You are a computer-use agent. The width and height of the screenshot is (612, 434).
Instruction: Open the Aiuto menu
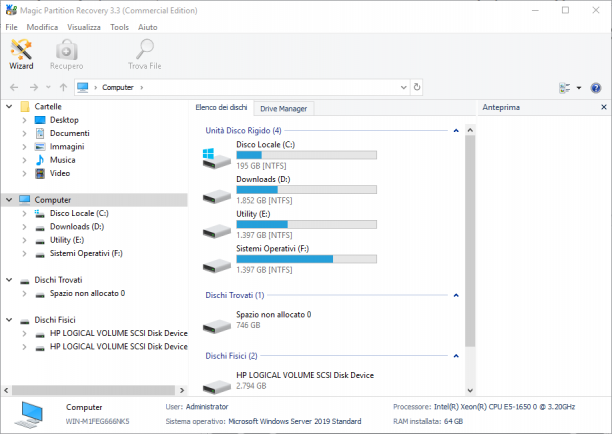click(148, 27)
